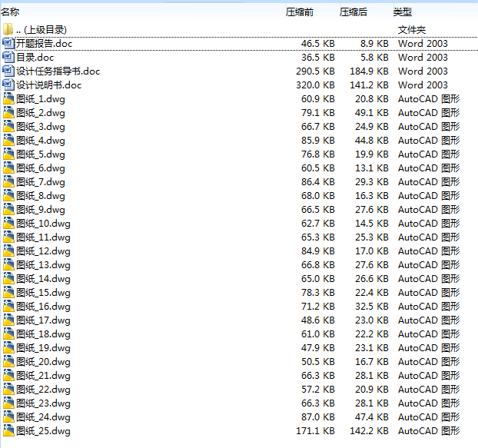478x448 pixels.
Task: Click the 84.9 KB original size value
Action: coord(318,251)
